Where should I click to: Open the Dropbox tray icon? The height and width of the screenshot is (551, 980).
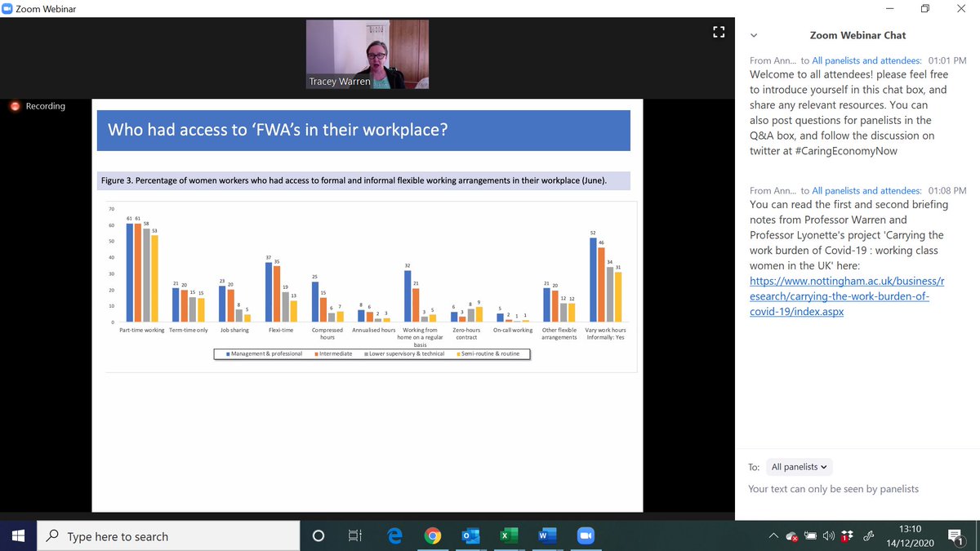(x=847, y=536)
